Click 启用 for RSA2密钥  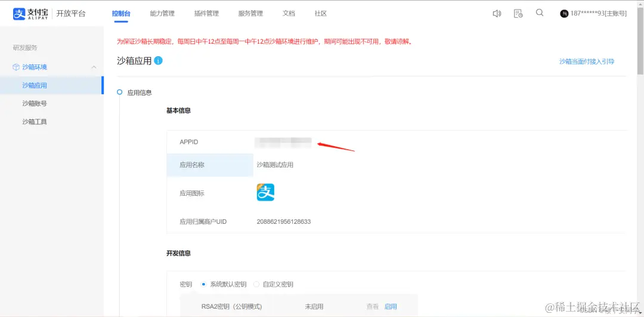(391, 306)
